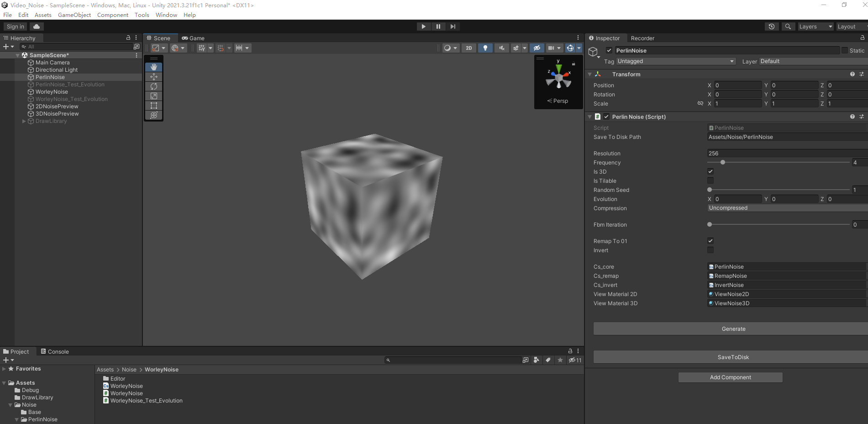Switch to the Game tab
The width and height of the screenshot is (868, 424).
193,38
